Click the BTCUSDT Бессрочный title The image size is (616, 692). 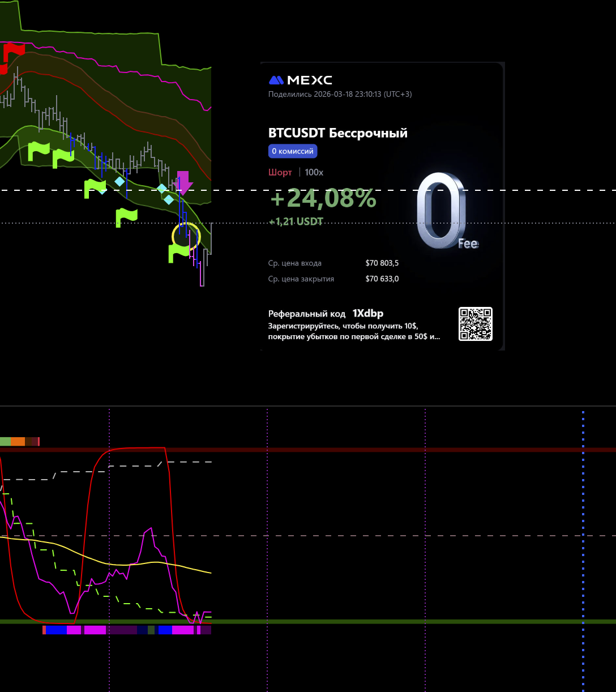pyautogui.click(x=337, y=133)
